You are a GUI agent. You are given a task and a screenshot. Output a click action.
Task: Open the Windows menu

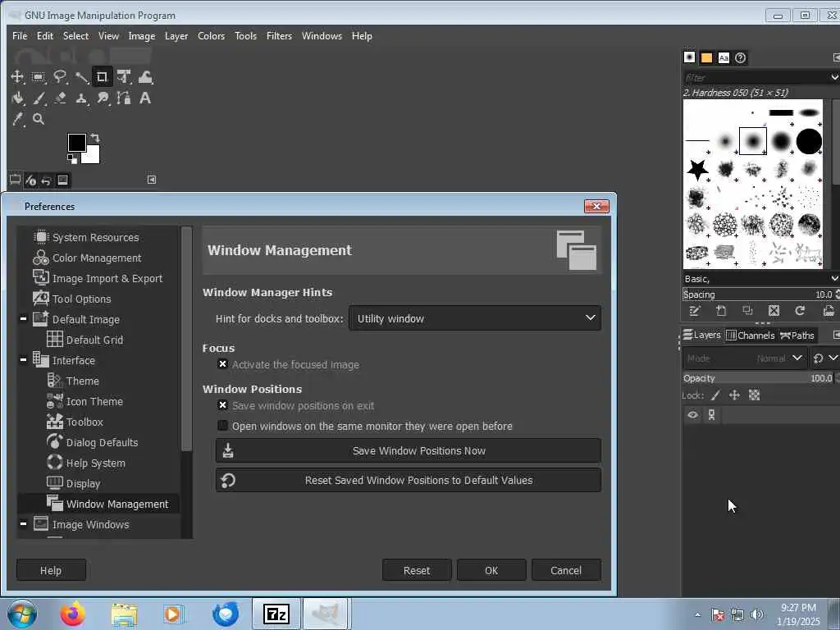322,36
